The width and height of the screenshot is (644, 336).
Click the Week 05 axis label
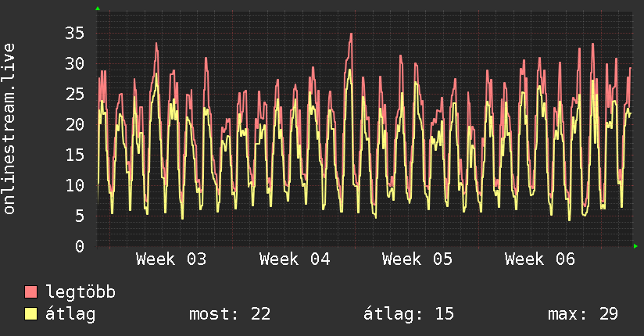click(x=417, y=259)
